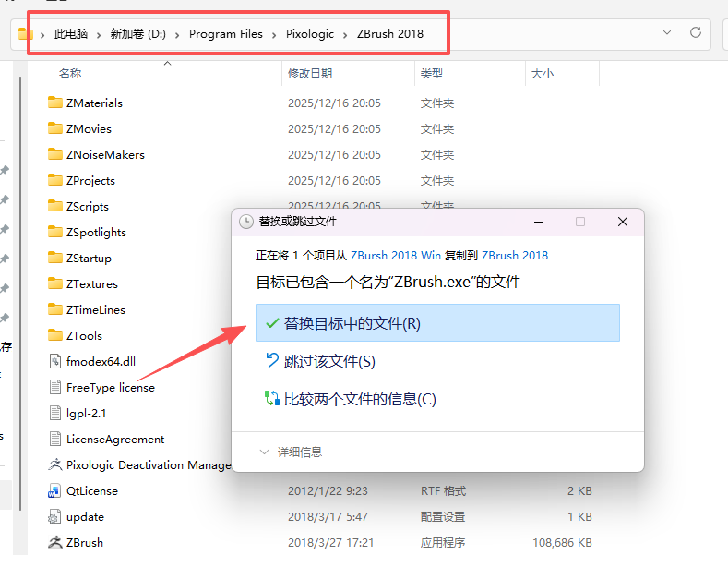Select the LicenseAgreement file icon
Viewport: 728px width, 567px height.
[55, 440]
